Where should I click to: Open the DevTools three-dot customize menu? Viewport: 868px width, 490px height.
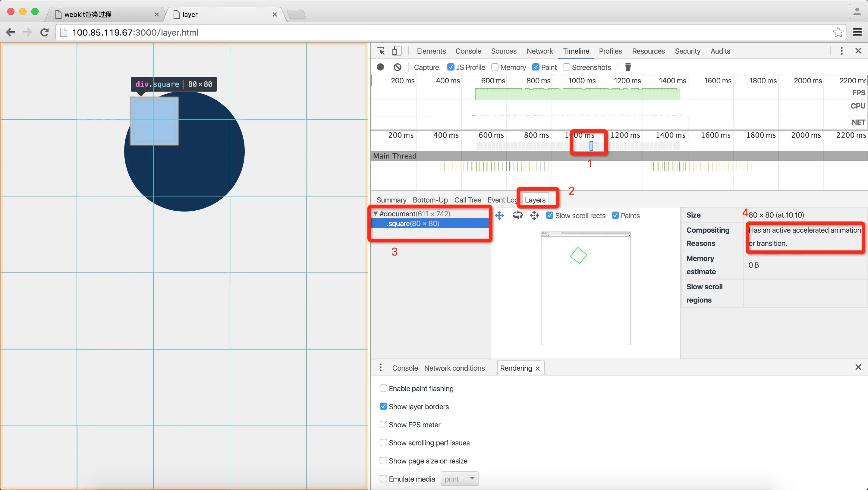click(x=841, y=51)
